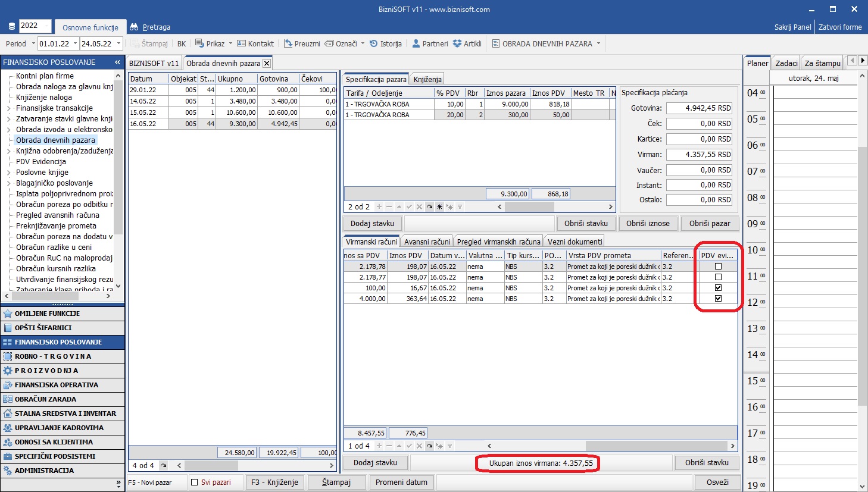Click the Gotovina amount input field

(699, 108)
